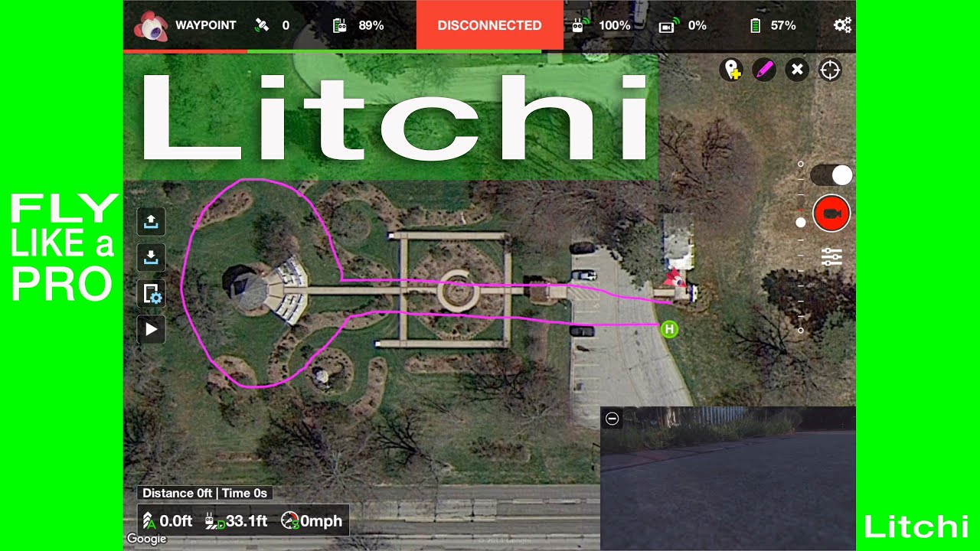Tap the 89% remote controller battery indicator

tap(358, 25)
